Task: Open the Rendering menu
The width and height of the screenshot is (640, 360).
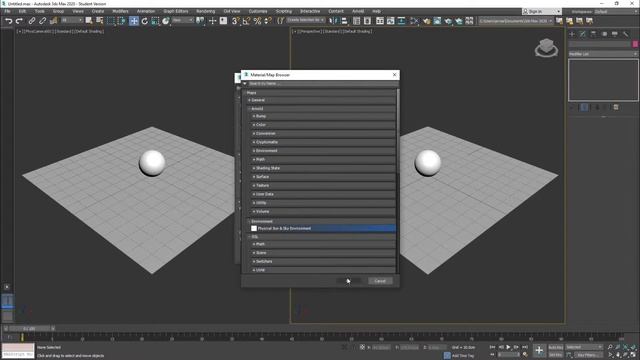Action: click(206, 11)
